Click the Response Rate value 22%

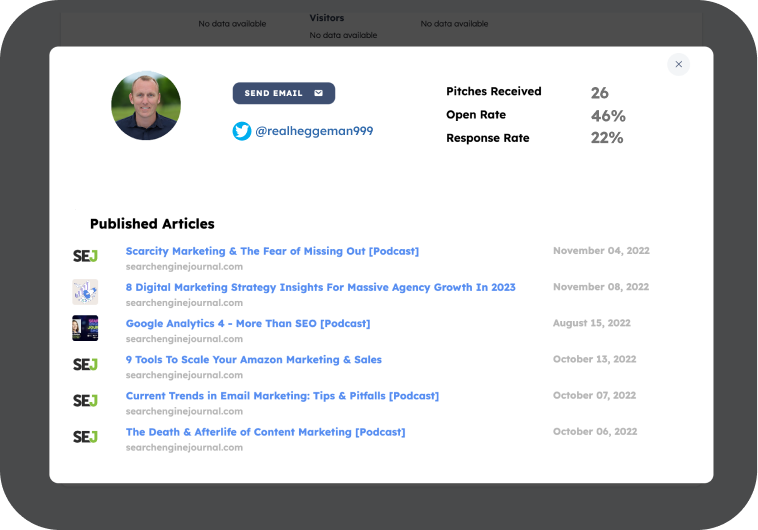[607, 138]
